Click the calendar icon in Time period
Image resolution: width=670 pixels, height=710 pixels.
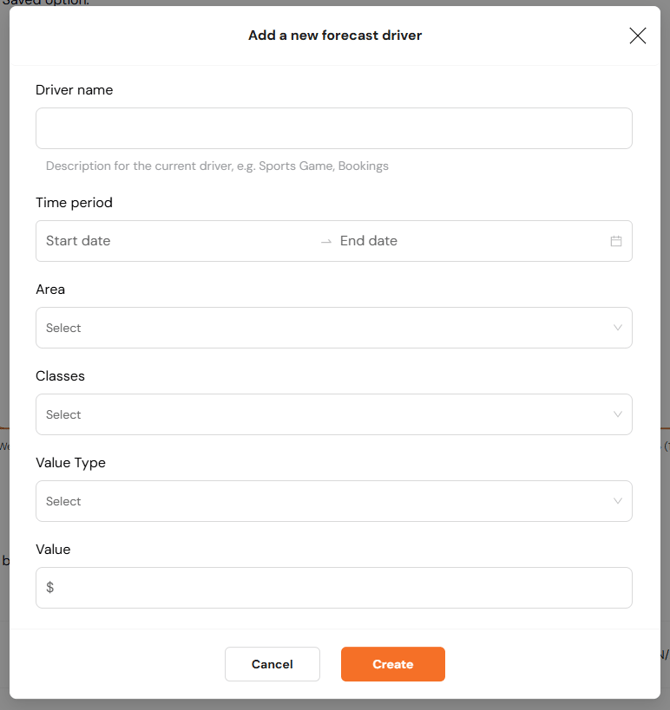point(616,241)
